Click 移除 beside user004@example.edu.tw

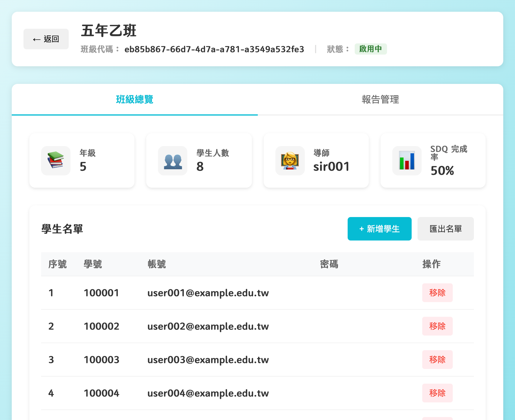tap(437, 393)
